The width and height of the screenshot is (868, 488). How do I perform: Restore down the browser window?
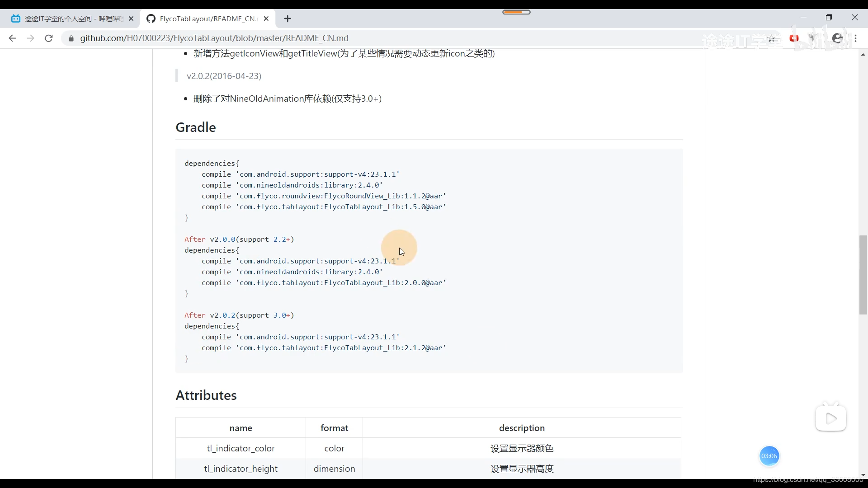tap(829, 18)
